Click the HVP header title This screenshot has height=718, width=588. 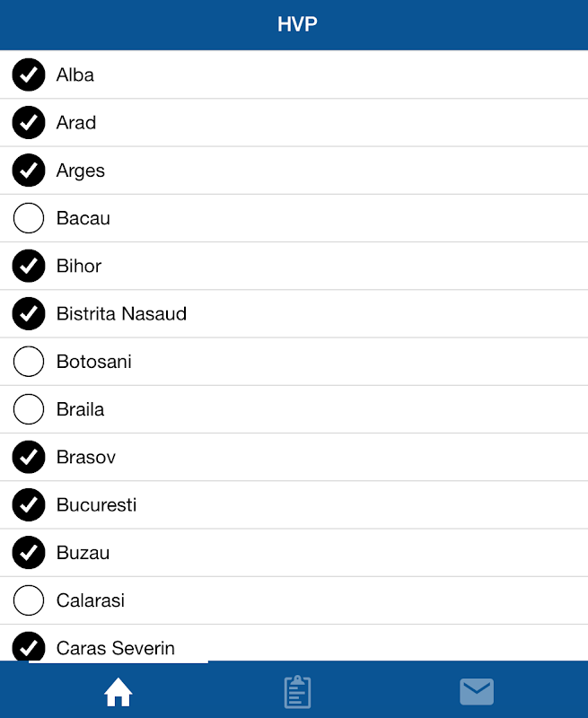[297, 24]
